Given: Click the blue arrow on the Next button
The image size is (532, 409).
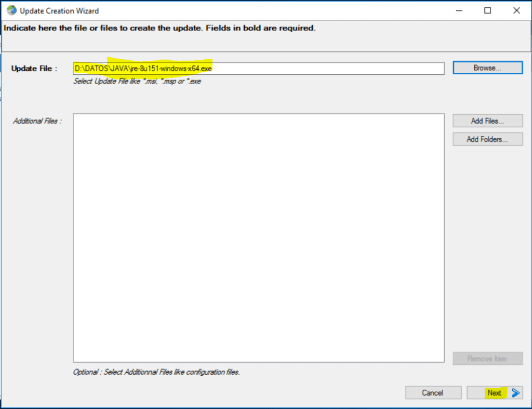Looking at the screenshot, I should coord(515,393).
